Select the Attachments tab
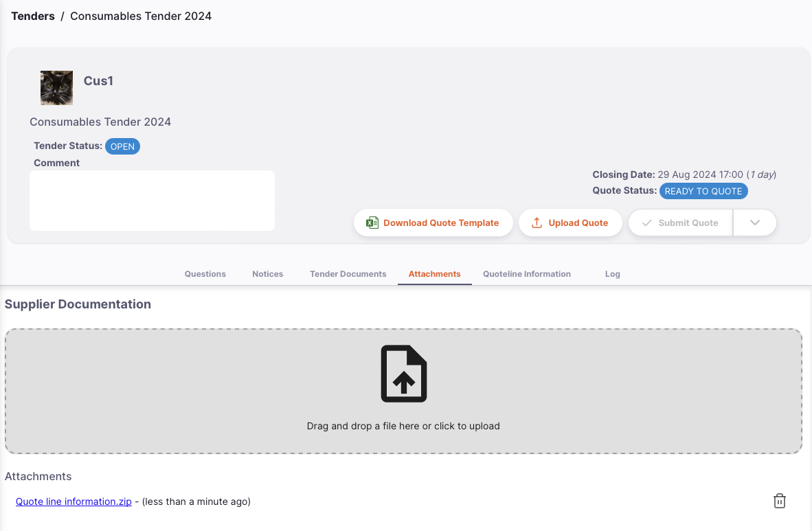This screenshot has width=812, height=531. pyautogui.click(x=434, y=274)
